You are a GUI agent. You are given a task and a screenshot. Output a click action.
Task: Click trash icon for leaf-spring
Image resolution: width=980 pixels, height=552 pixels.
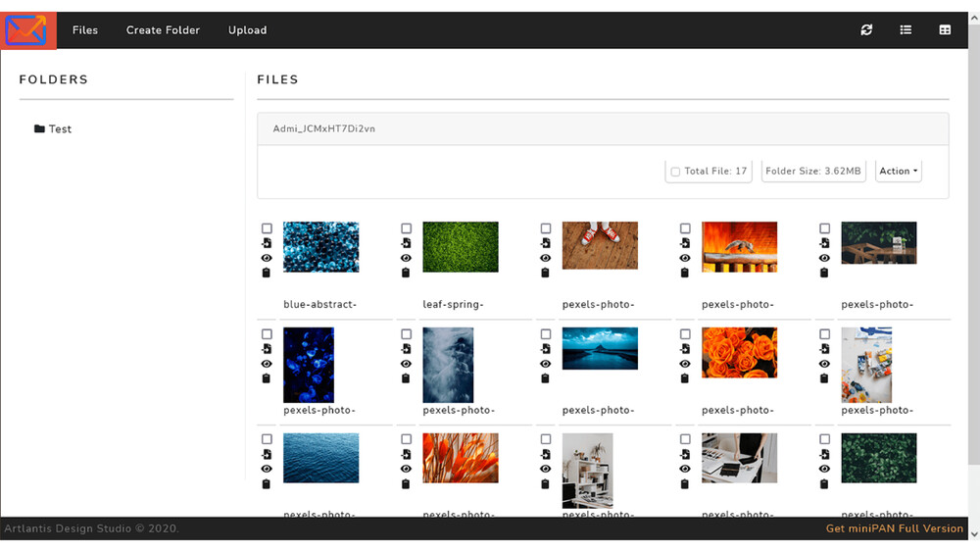click(x=406, y=273)
